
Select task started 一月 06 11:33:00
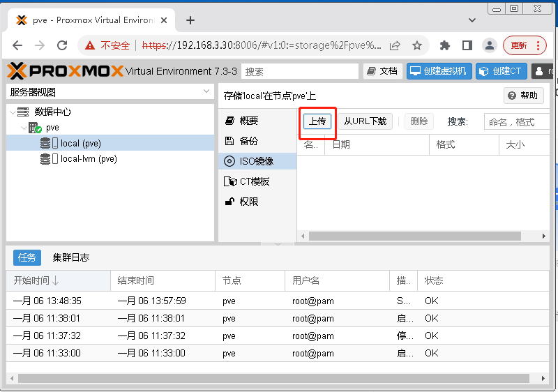coord(278,353)
